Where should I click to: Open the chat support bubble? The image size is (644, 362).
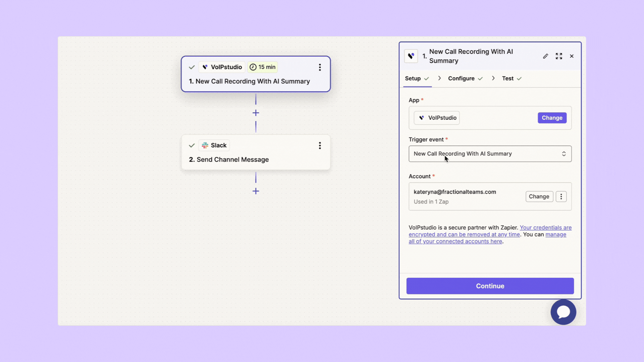pos(563,312)
